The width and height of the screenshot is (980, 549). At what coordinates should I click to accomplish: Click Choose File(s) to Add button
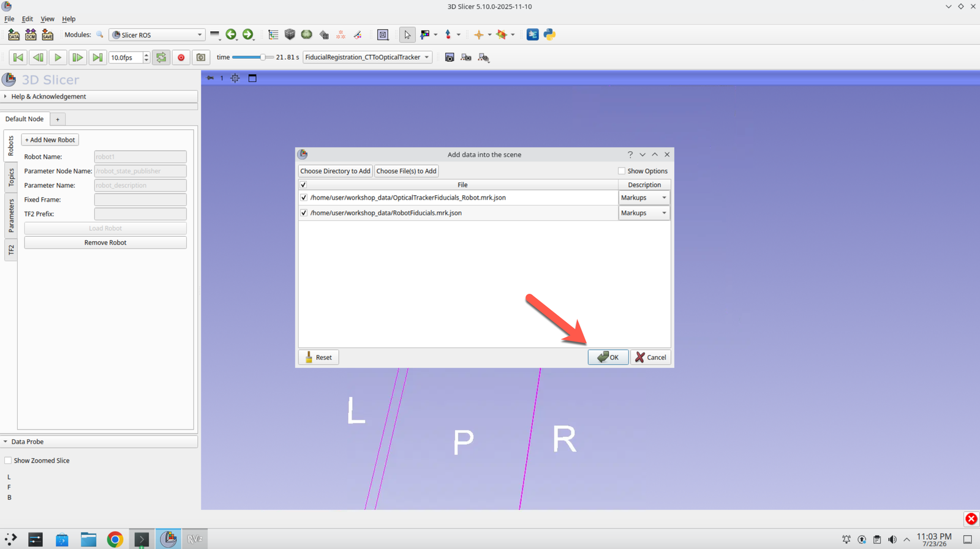406,171
